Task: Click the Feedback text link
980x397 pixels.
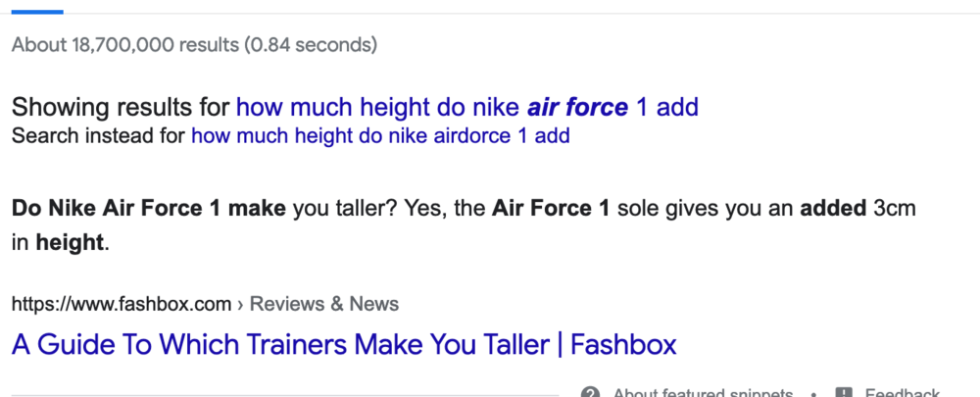Action: (902, 393)
